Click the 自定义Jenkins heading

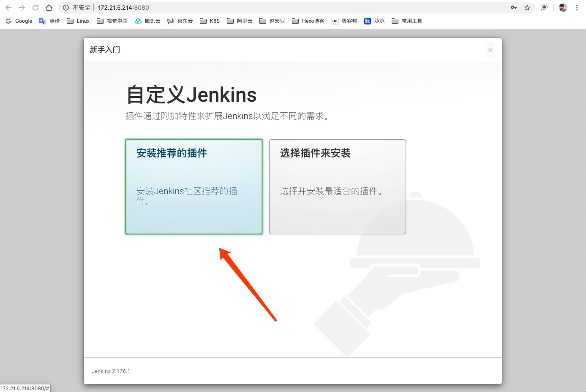191,95
